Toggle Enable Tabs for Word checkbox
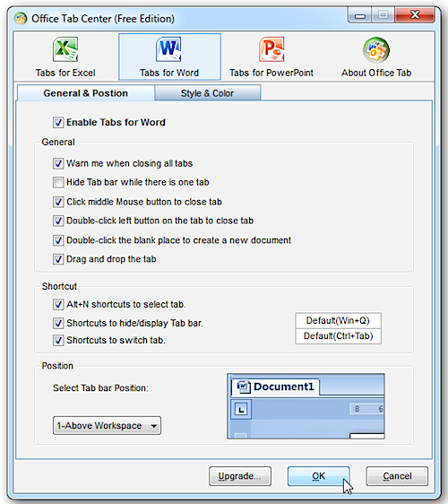Image resolution: width=448 pixels, height=504 pixels. 58,123
